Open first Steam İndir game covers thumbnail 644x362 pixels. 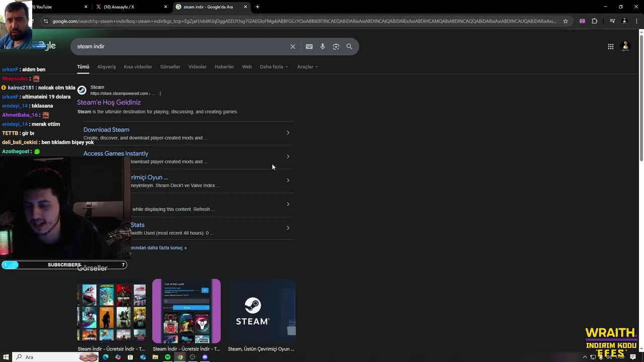112,311
